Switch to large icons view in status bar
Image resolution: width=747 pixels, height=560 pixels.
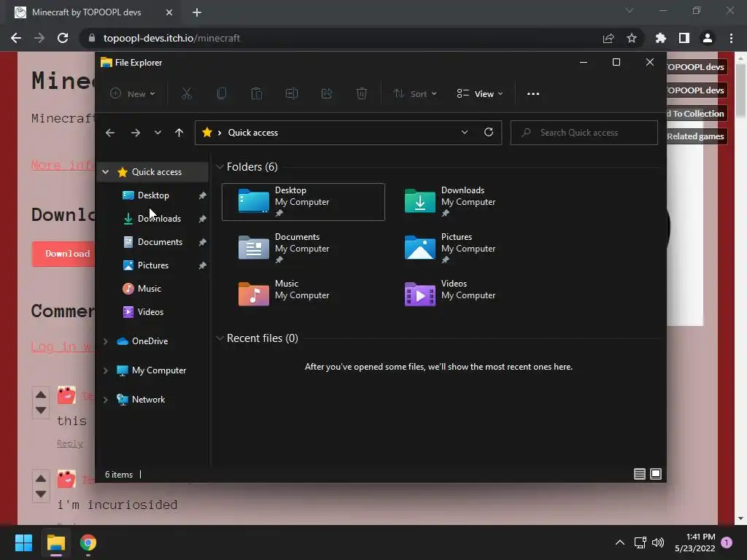click(x=656, y=474)
